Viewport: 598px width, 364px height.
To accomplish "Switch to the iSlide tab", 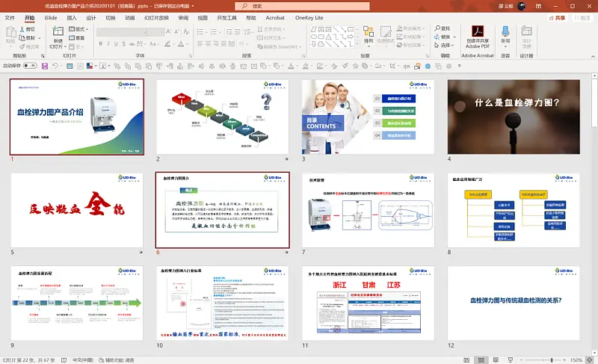I will point(50,18).
